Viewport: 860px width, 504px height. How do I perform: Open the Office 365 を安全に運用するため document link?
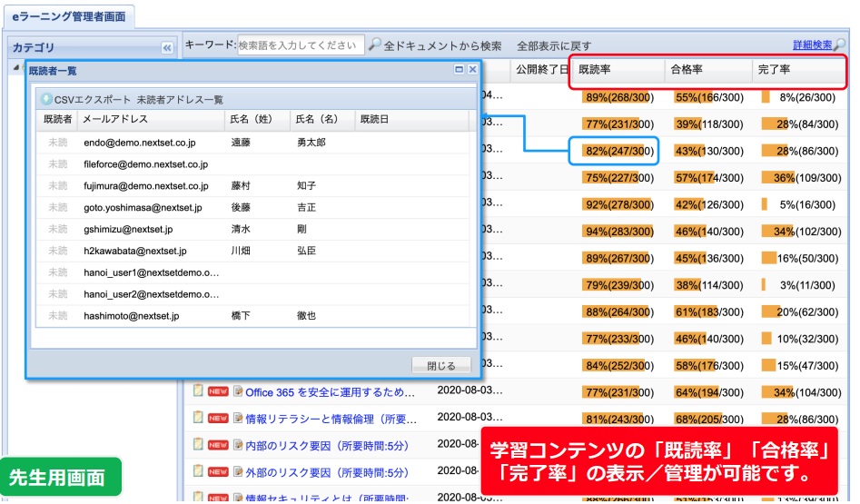[330, 392]
